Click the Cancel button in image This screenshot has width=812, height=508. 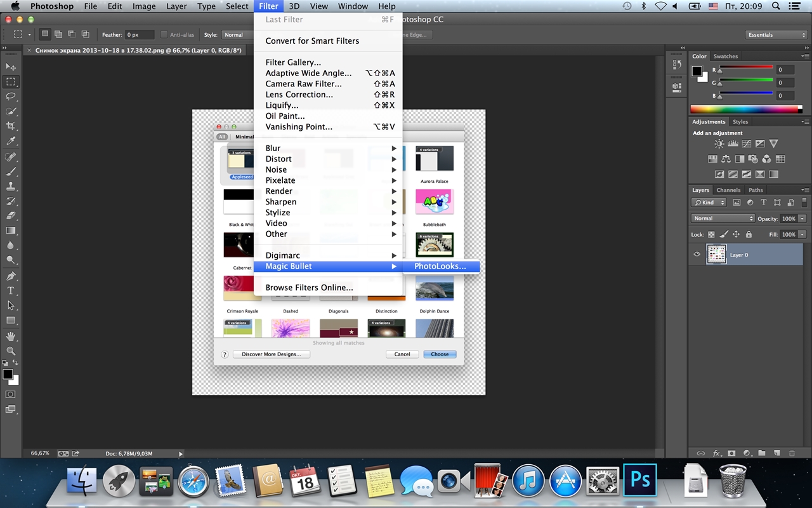(402, 354)
